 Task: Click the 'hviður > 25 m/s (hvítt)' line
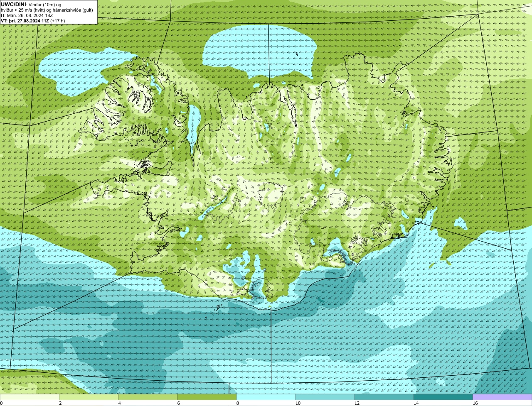click(47, 10)
